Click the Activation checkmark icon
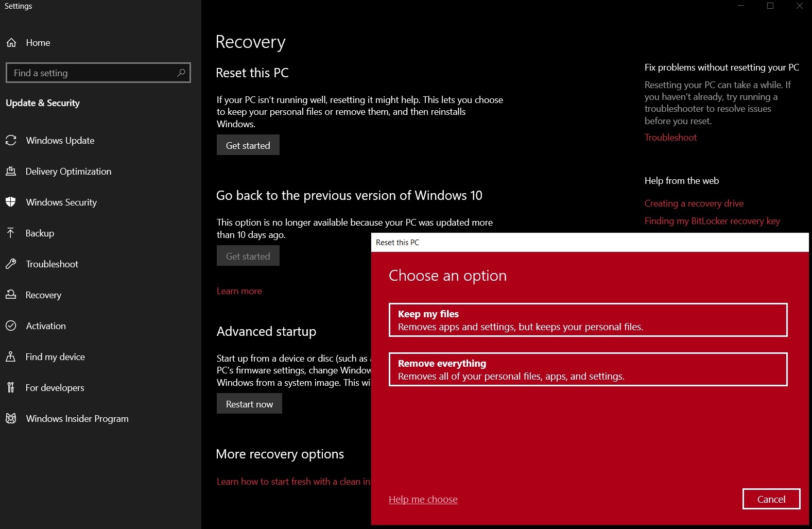This screenshot has width=812, height=529. click(x=11, y=326)
